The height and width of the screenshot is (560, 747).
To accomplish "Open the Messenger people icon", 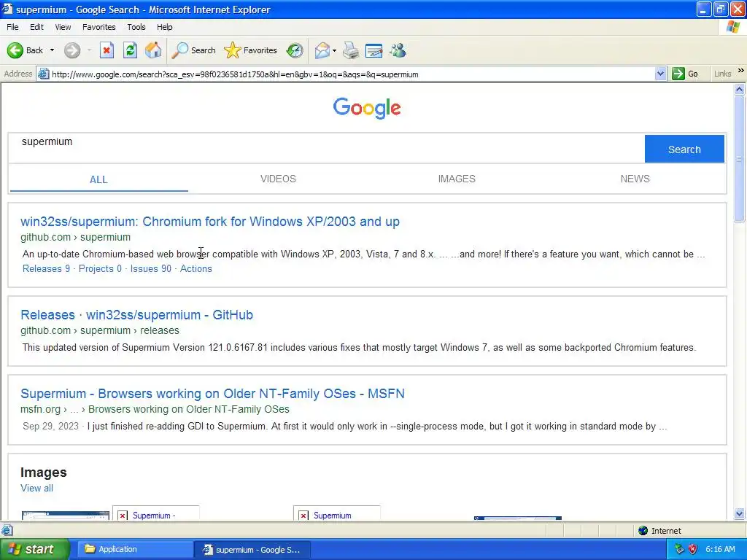I will (398, 50).
